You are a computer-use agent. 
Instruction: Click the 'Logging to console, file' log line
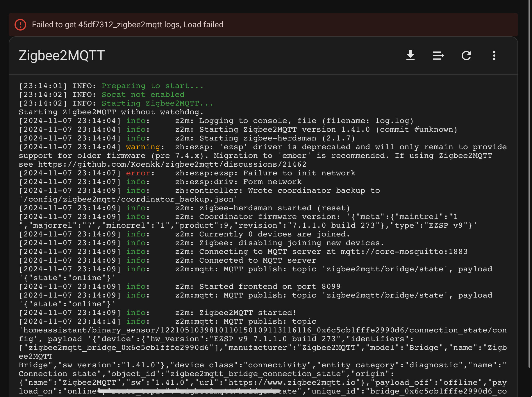pyautogui.click(x=216, y=121)
